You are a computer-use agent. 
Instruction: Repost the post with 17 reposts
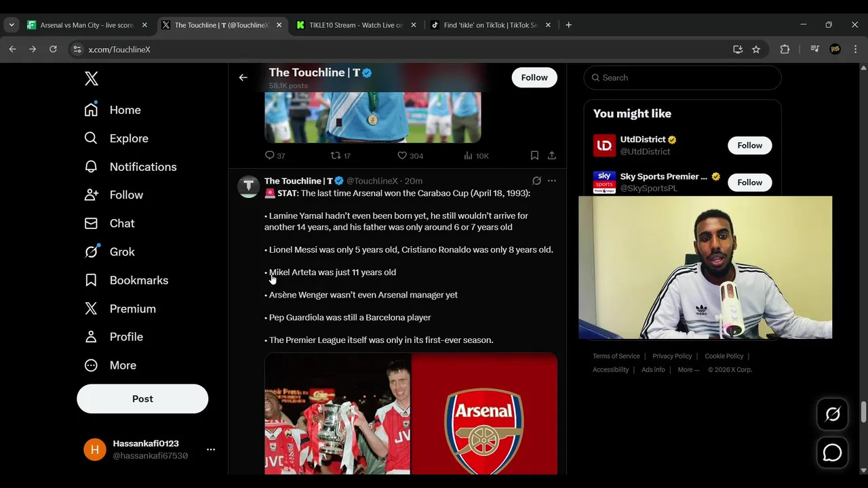[x=340, y=156]
